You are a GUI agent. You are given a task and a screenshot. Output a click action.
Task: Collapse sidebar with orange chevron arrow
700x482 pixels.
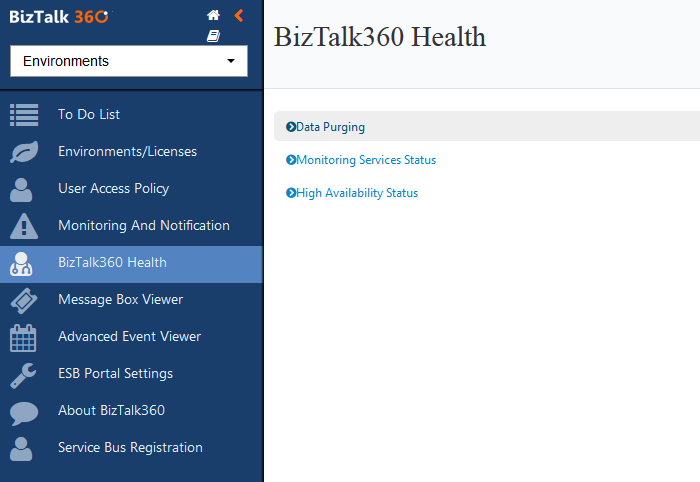coord(238,15)
